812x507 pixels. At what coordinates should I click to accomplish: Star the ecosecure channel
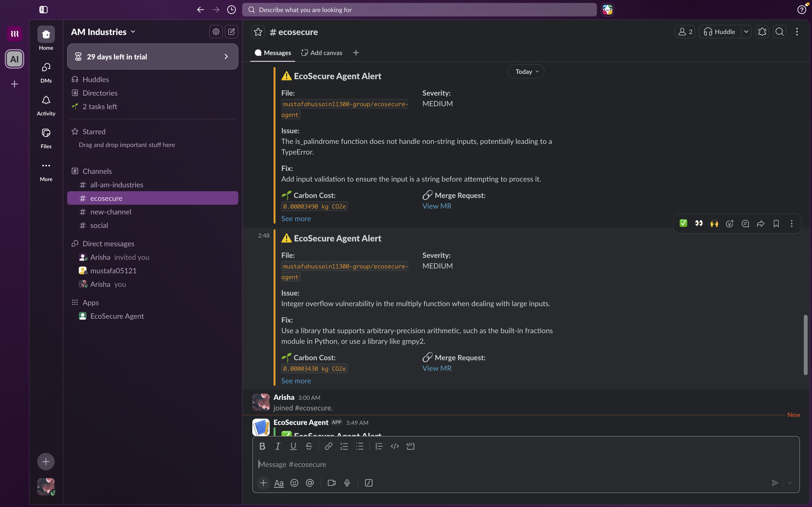coord(258,32)
